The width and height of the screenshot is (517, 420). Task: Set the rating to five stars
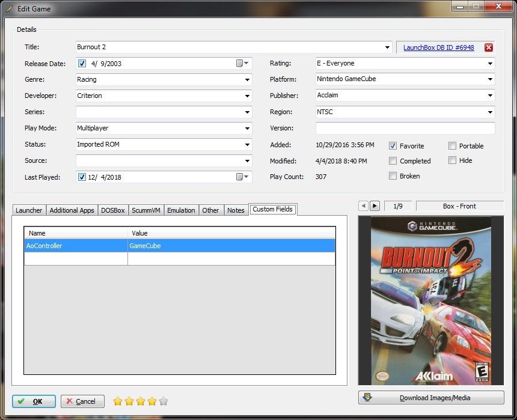pyautogui.click(x=164, y=401)
